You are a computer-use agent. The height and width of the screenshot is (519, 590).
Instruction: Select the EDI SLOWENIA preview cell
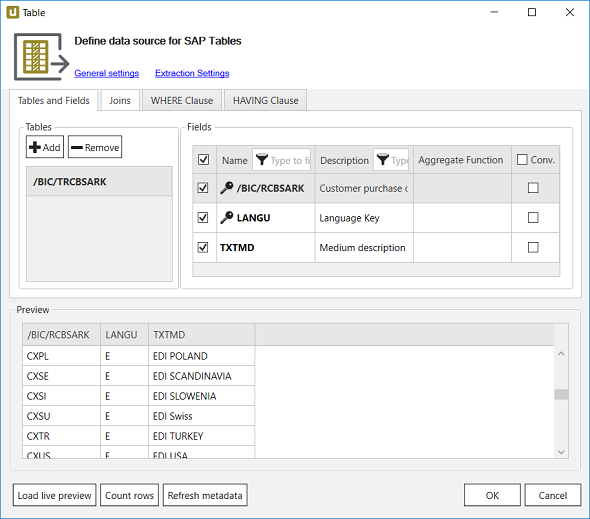click(202, 396)
